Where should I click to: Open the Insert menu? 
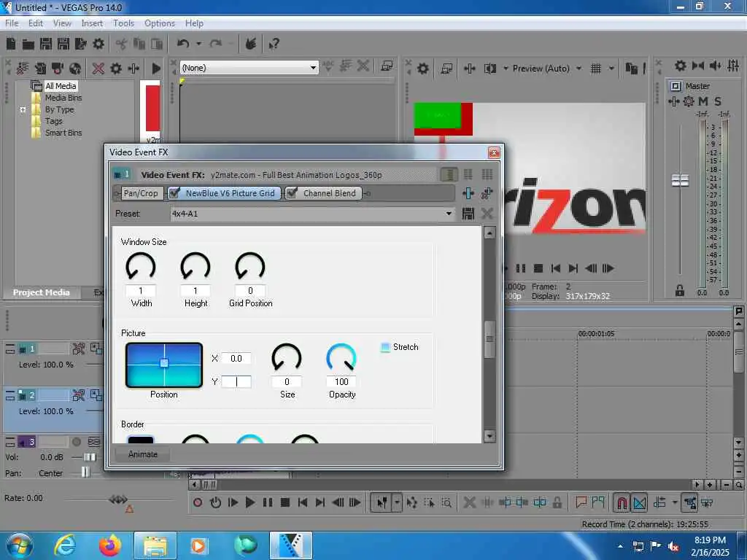[92, 23]
